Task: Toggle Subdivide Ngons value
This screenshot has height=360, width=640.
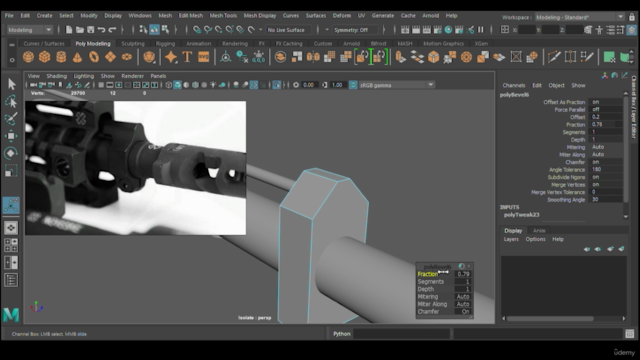Action: coord(606,177)
